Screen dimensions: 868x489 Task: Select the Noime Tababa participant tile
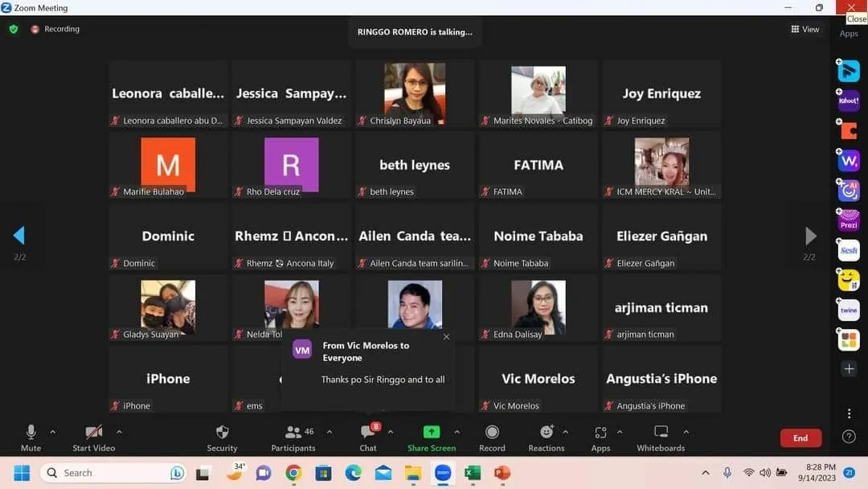coord(538,236)
